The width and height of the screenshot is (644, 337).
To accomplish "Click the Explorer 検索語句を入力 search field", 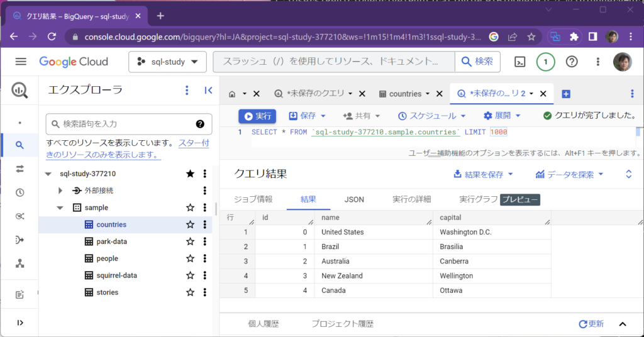I will pos(128,124).
